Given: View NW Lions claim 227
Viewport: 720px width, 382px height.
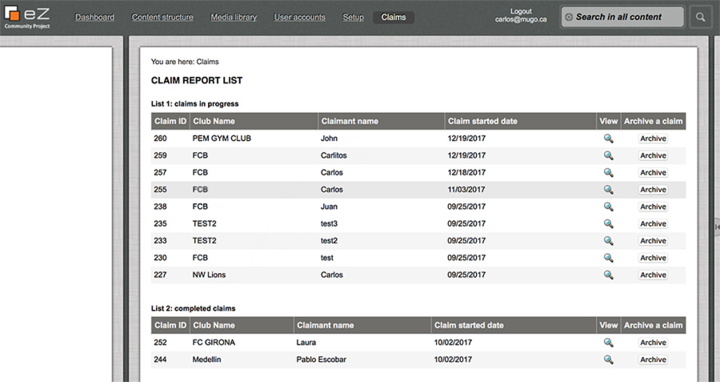Looking at the screenshot, I should [x=608, y=275].
